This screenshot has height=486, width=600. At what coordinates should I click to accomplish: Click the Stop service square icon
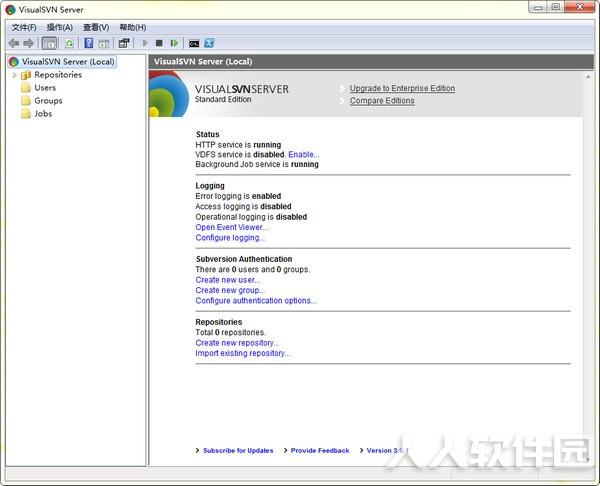[159, 43]
